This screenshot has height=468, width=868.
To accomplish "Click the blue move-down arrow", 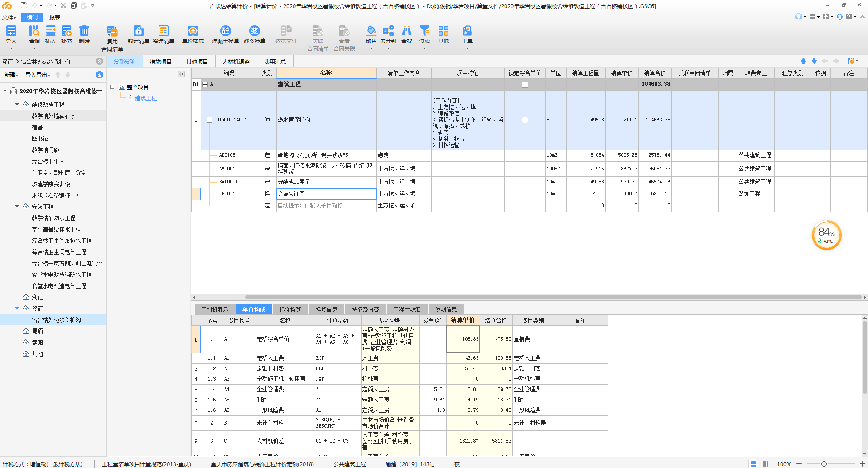I will [814, 61].
